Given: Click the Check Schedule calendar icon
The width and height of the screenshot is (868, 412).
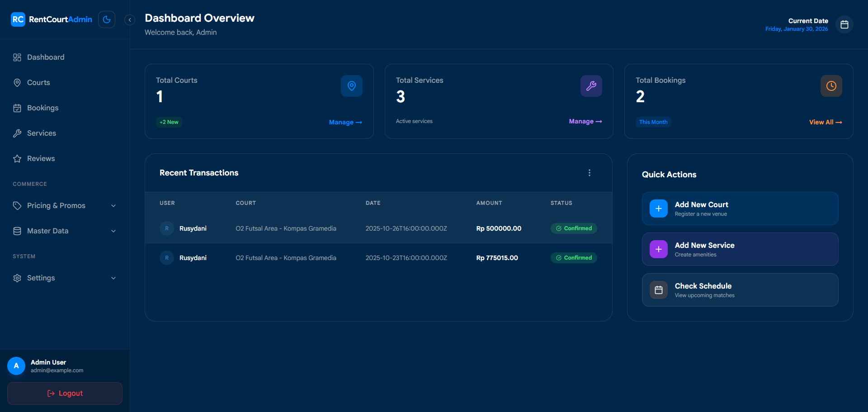Looking at the screenshot, I should [658, 290].
